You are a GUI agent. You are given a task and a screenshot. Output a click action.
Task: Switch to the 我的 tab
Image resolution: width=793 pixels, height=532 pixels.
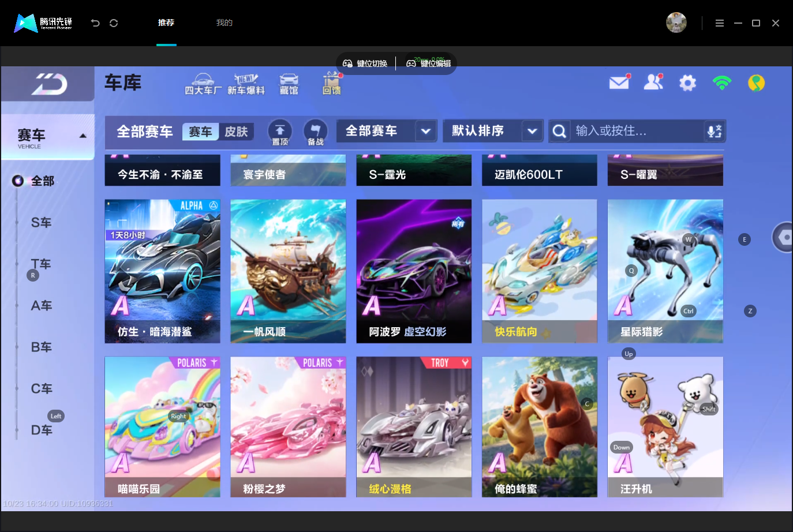pyautogui.click(x=224, y=23)
